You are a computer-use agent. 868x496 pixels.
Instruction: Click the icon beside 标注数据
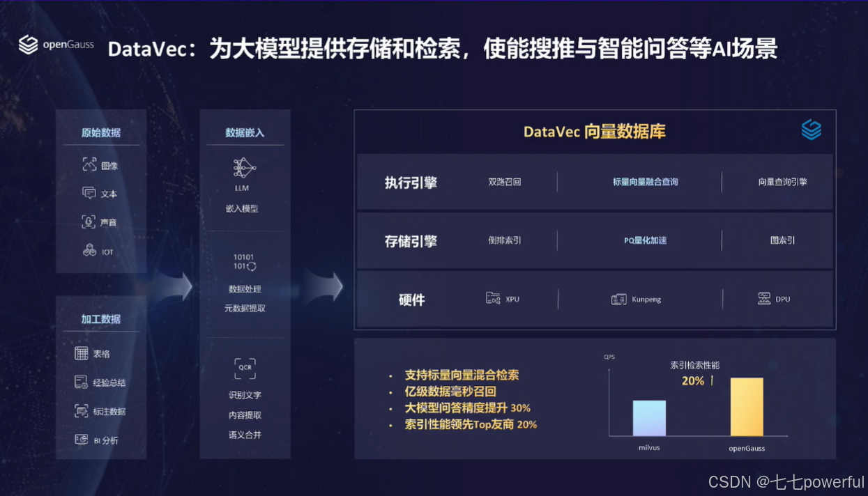82,411
